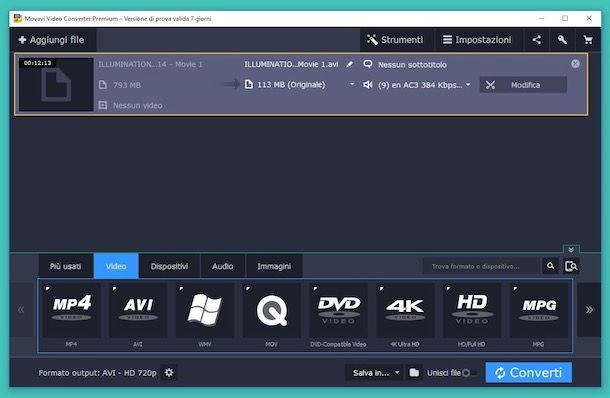The width and height of the screenshot is (610, 398).
Task: Click the speaker audio track icon
Action: click(x=368, y=84)
